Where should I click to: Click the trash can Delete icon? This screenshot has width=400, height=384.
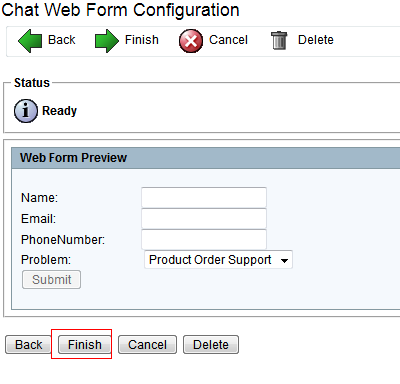pyautogui.click(x=279, y=40)
